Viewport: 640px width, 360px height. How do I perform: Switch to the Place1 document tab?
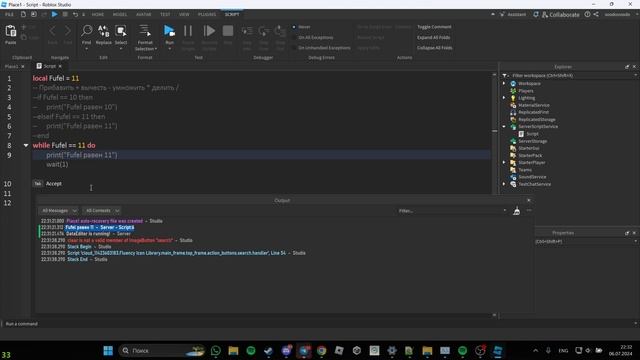click(11, 66)
